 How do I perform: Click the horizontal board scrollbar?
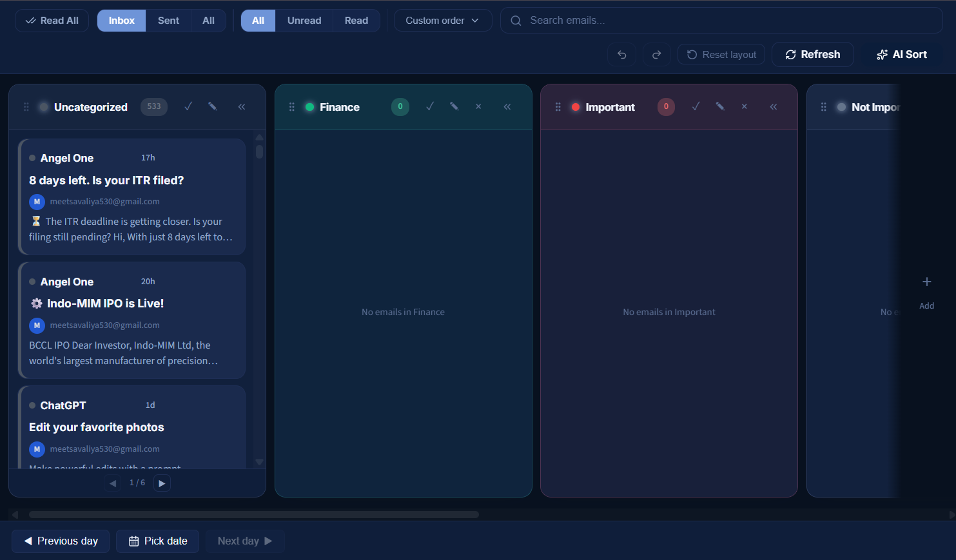(254, 515)
